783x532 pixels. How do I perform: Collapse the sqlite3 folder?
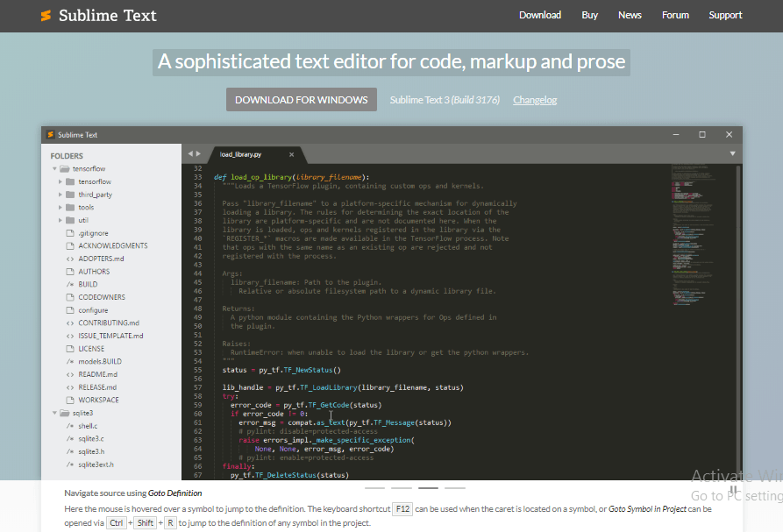tap(54, 413)
